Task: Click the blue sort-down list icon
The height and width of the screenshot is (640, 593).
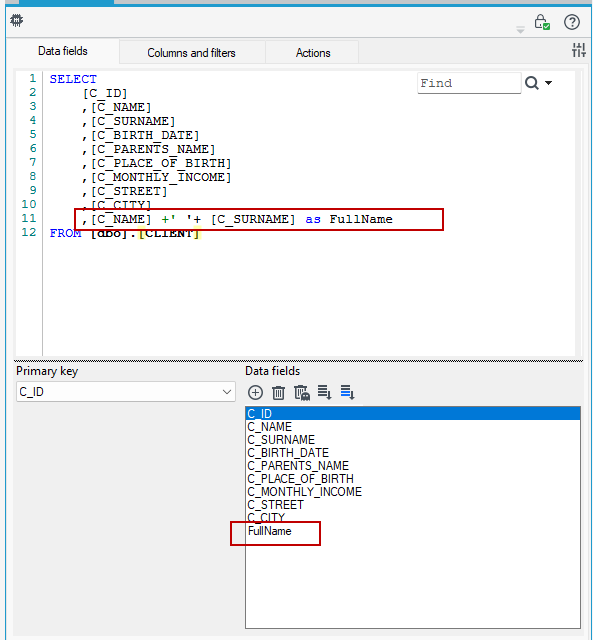Action: pos(347,392)
